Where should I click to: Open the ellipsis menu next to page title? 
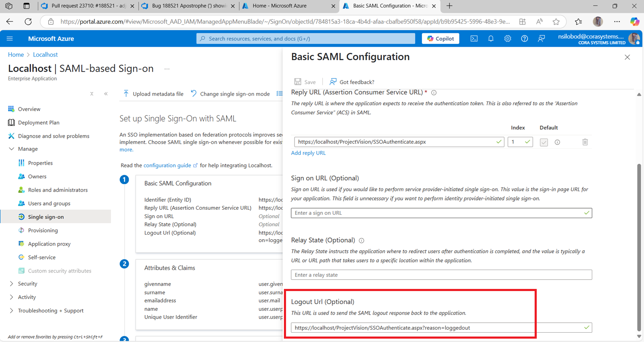pyautogui.click(x=167, y=69)
